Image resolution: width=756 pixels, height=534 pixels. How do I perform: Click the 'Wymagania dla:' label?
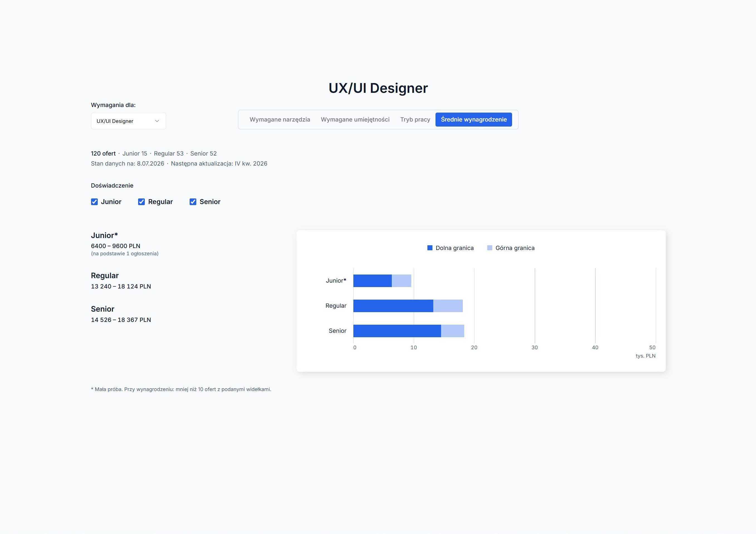(x=113, y=105)
